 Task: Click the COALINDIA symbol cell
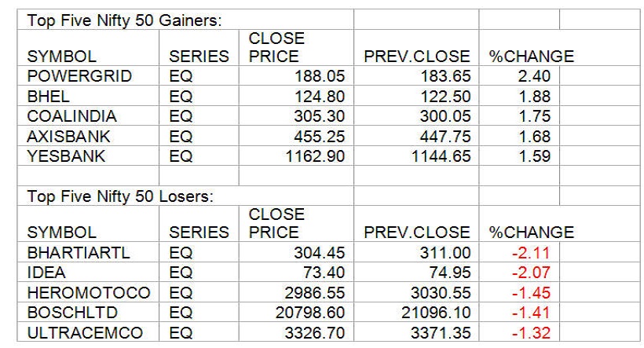[71, 116]
